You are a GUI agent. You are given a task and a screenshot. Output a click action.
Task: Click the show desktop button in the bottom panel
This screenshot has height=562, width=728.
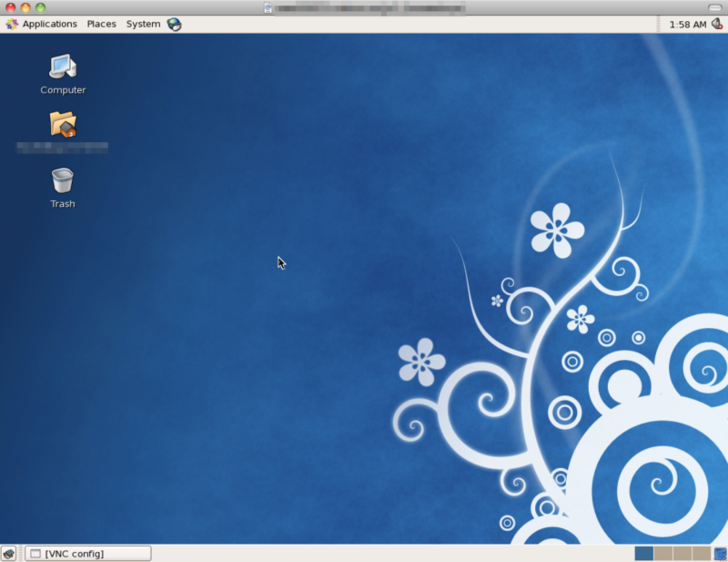tap(8, 554)
